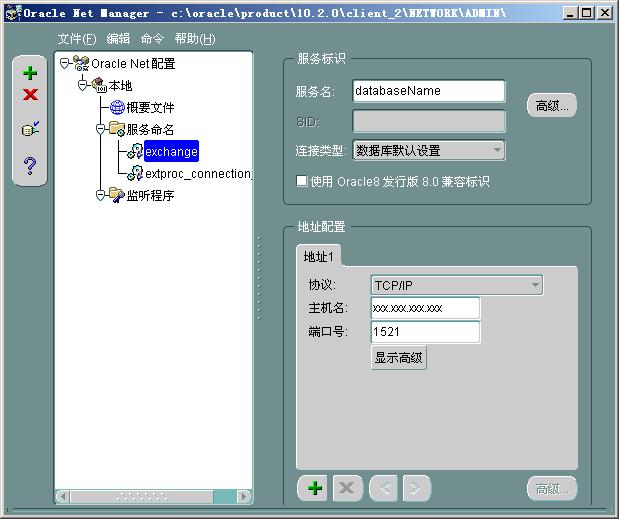Collapse the Oracle Net 配置 root node

pos(64,63)
